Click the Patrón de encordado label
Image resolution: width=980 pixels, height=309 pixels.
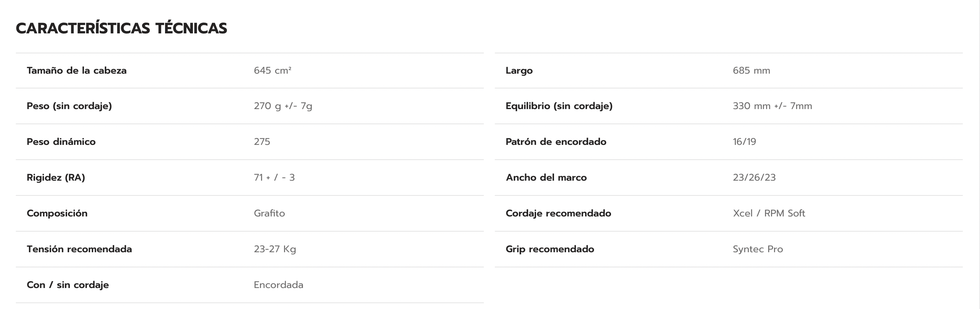click(x=556, y=142)
